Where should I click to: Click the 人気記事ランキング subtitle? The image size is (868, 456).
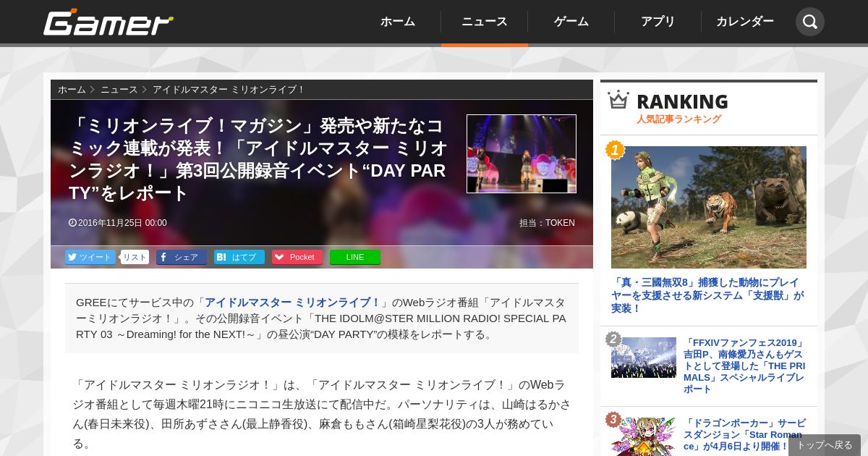pos(678,119)
